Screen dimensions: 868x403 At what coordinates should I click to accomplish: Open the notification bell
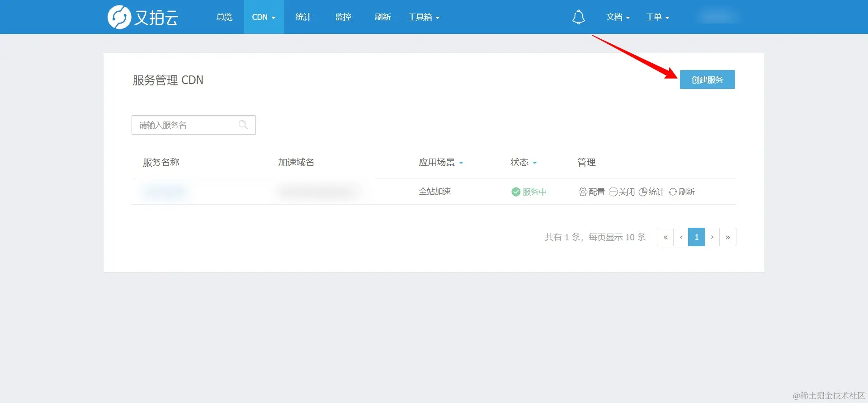(578, 17)
